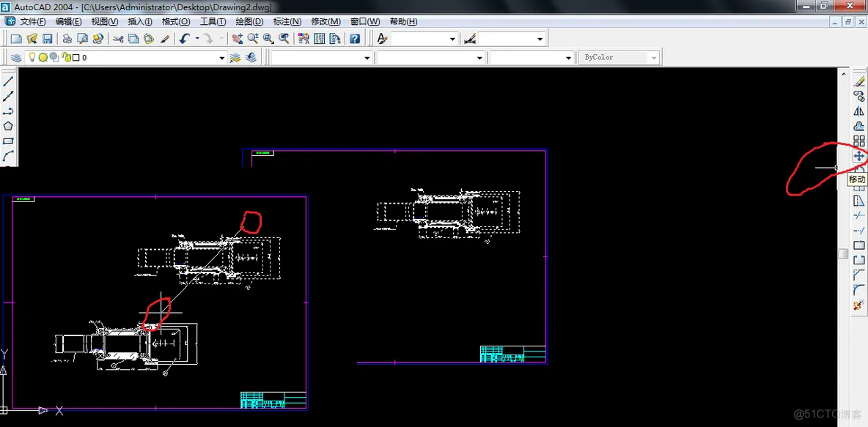This screenshot has height=427, width=868.
Task: Expand the text style dropdown
Action: (x=453, y=39)
